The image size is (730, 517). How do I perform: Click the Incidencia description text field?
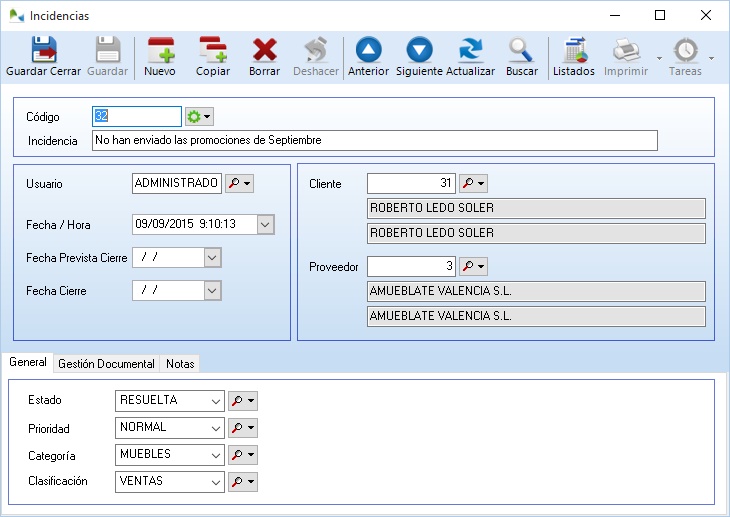pyautogui.click(x=374, y=141)
